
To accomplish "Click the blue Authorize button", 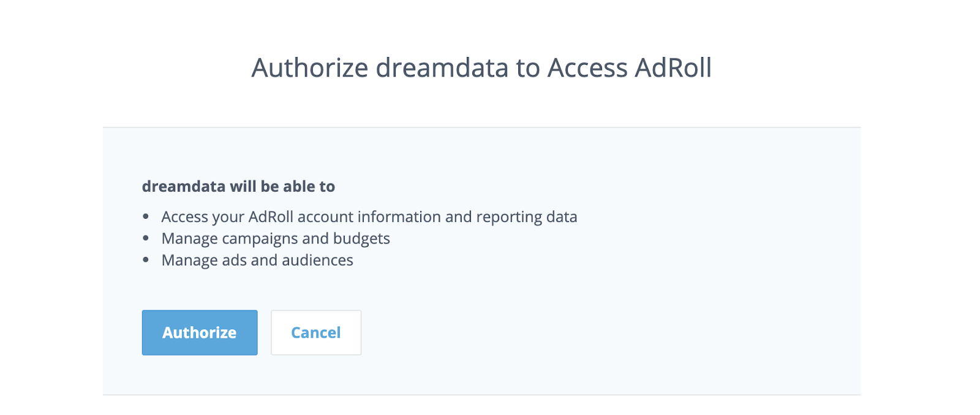I will [200, 332].
